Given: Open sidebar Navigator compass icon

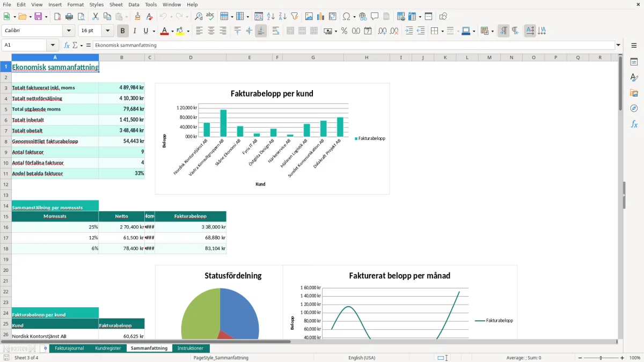Looking at the screenshot, I should [634, 108].
